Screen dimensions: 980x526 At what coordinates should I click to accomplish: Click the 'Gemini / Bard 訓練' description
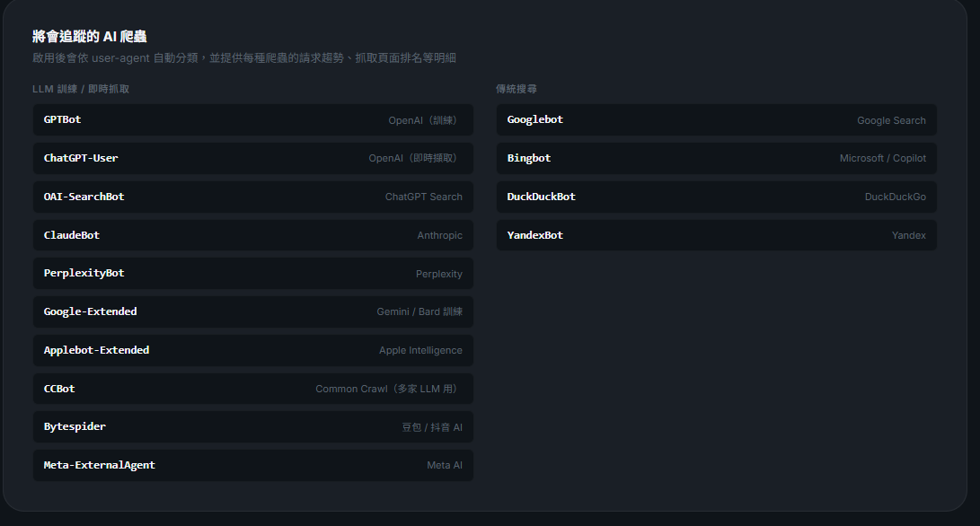click(419, 311)
